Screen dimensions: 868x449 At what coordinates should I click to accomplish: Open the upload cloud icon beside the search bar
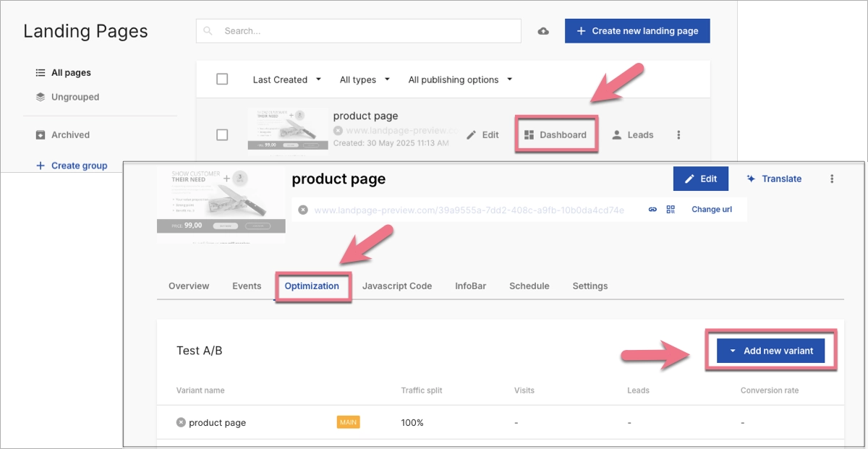click(x=543, y=31)
